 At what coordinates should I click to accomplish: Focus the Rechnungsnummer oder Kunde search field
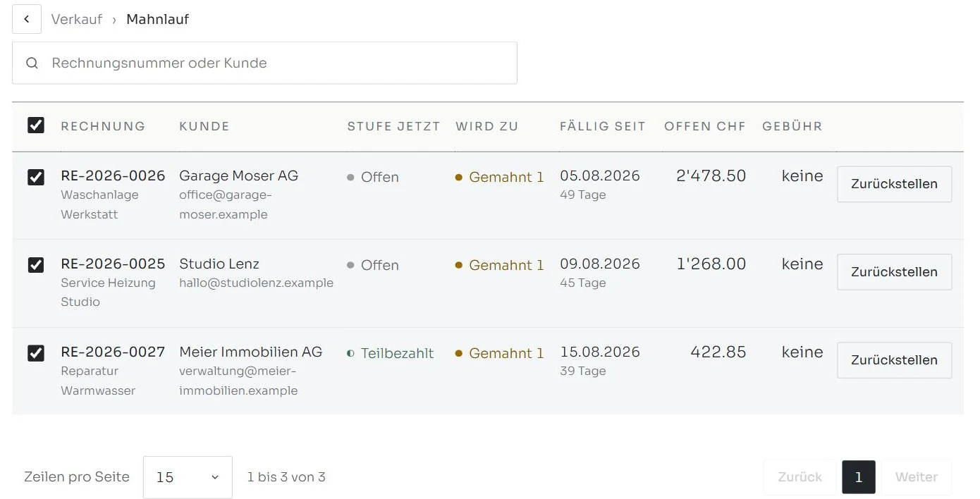click(264, 63)
